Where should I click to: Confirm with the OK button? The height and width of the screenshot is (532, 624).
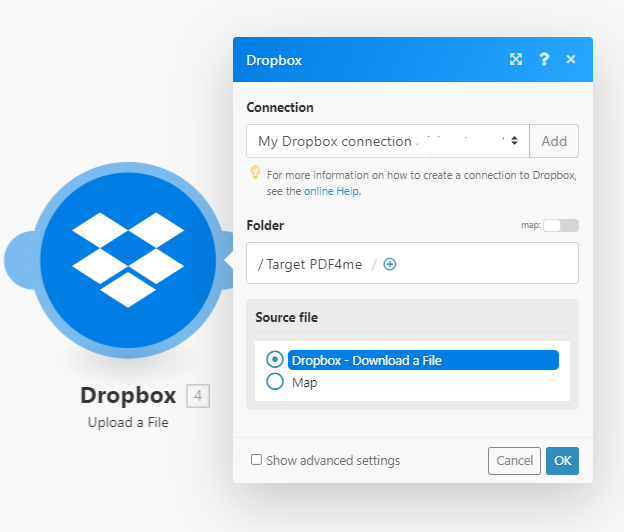(562, 461)
